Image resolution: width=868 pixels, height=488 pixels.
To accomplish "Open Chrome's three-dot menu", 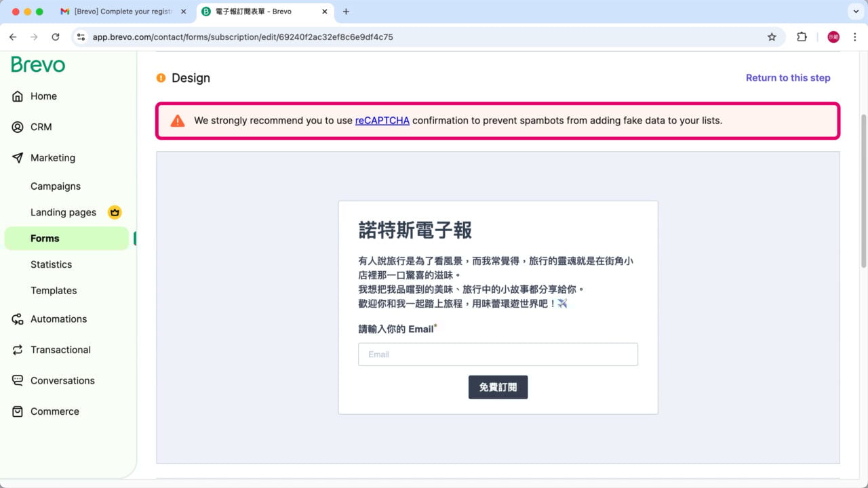I will [x=855, y=37].
